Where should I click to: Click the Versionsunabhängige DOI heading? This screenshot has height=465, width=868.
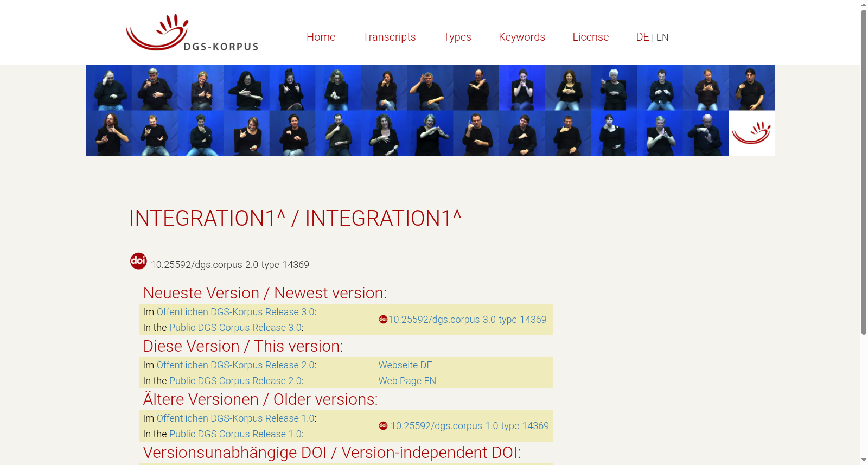(x=332, y=453)
